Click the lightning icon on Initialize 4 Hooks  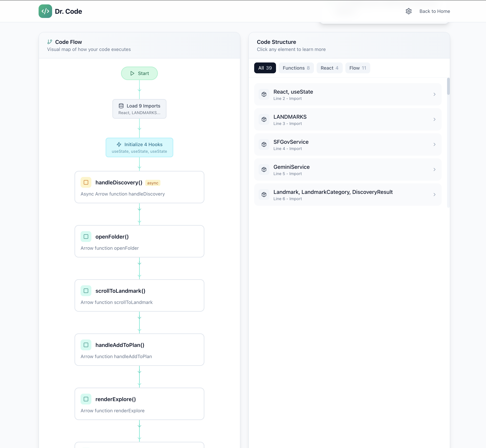(x=119, y=144)
